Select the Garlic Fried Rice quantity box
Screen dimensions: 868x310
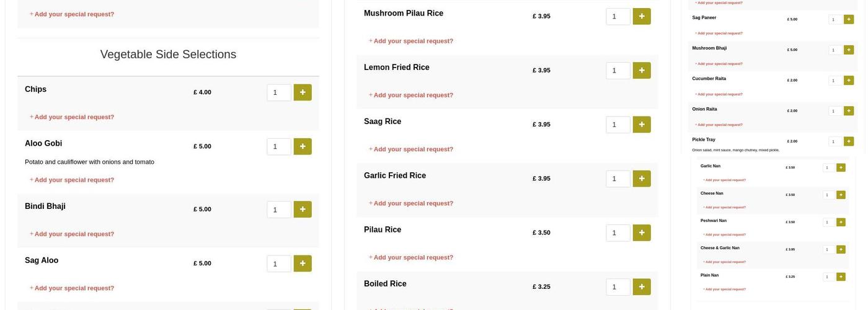tap(618, 179)
